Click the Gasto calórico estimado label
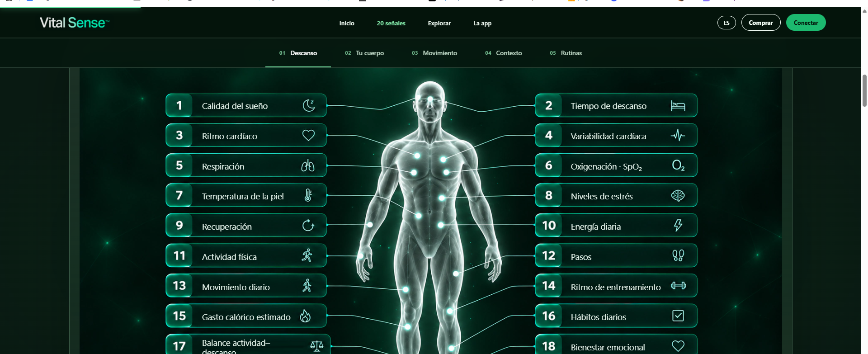This screenshot has width=868, height=354. [x=246, y=317]
